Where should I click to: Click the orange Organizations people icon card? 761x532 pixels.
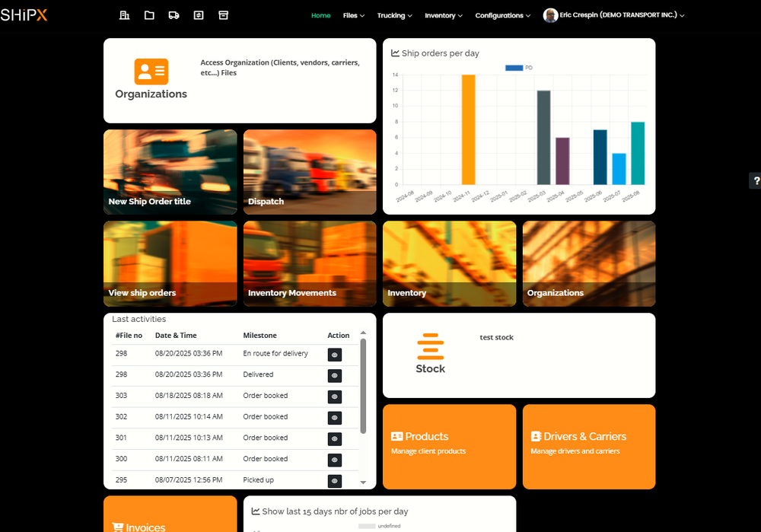151,71
